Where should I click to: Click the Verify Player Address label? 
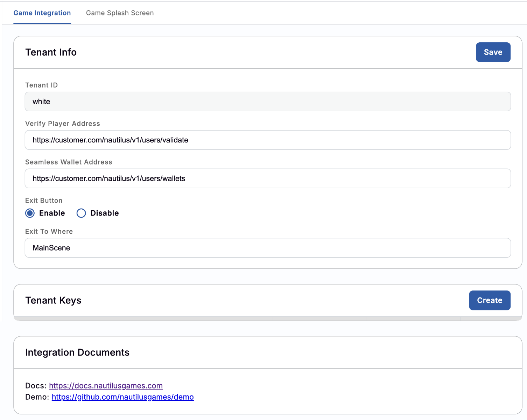[63, 124]
